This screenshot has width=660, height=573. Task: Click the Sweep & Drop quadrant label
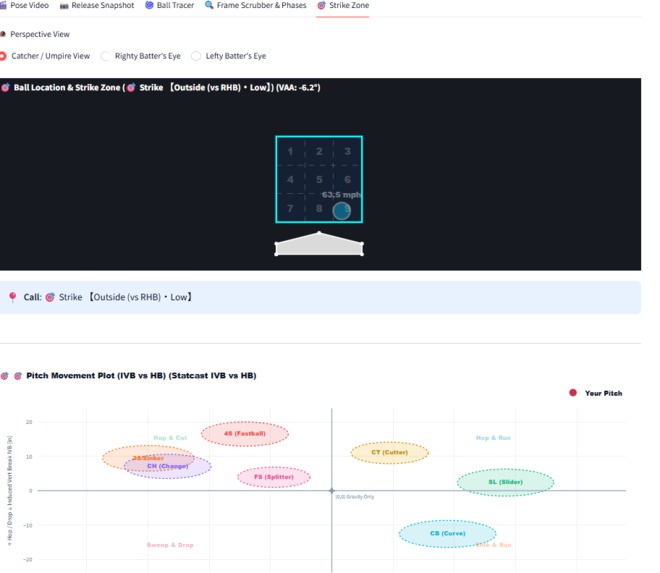170,545
